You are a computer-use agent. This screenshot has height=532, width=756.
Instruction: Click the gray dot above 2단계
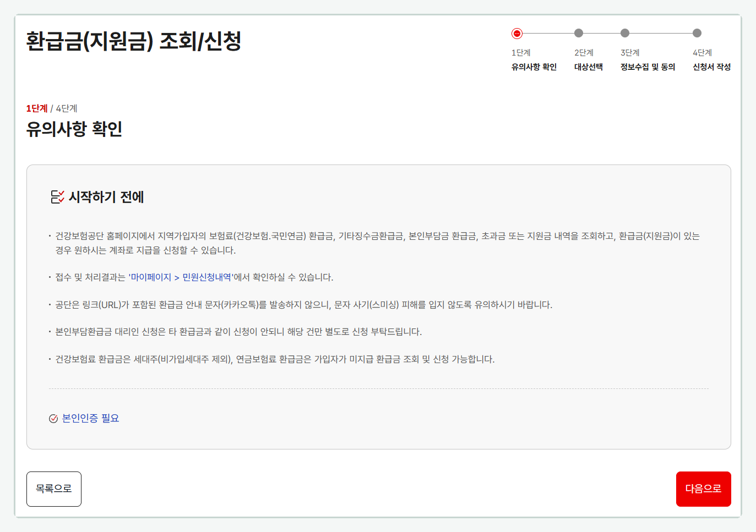pos(579,33)
